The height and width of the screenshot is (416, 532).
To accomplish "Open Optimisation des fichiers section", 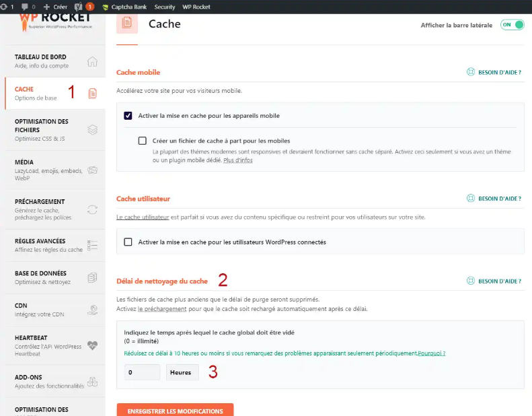I will pos(55,130).
